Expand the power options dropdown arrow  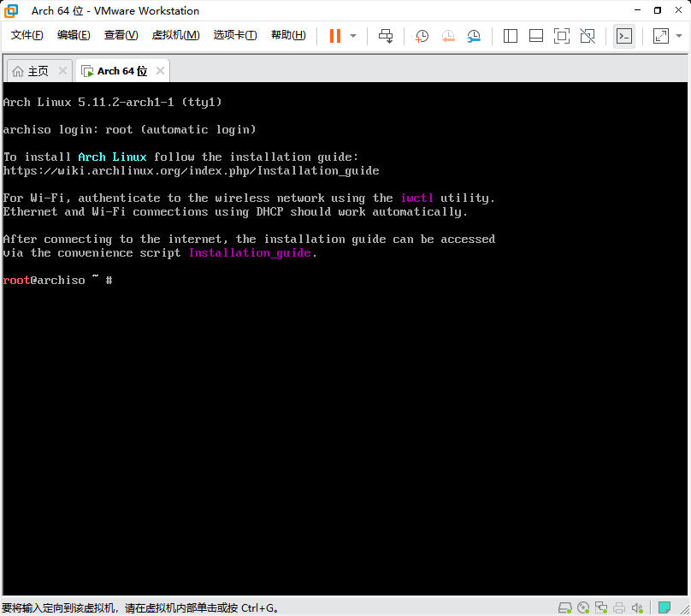pos(353,36)
